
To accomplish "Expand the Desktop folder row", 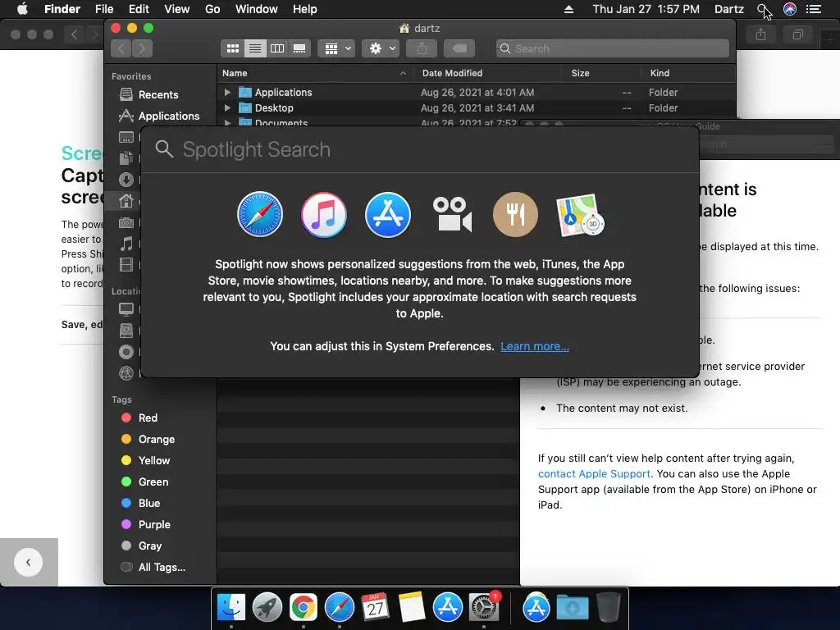I will (x=227, y=107).
